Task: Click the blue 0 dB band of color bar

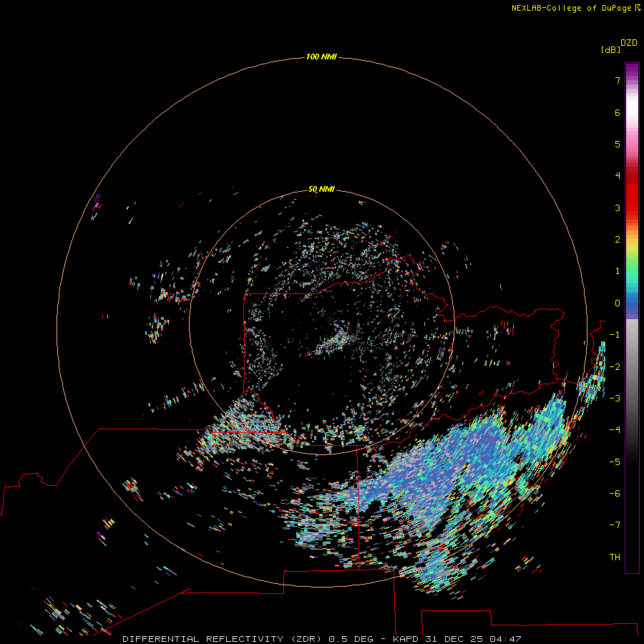Action: point(632,303)
